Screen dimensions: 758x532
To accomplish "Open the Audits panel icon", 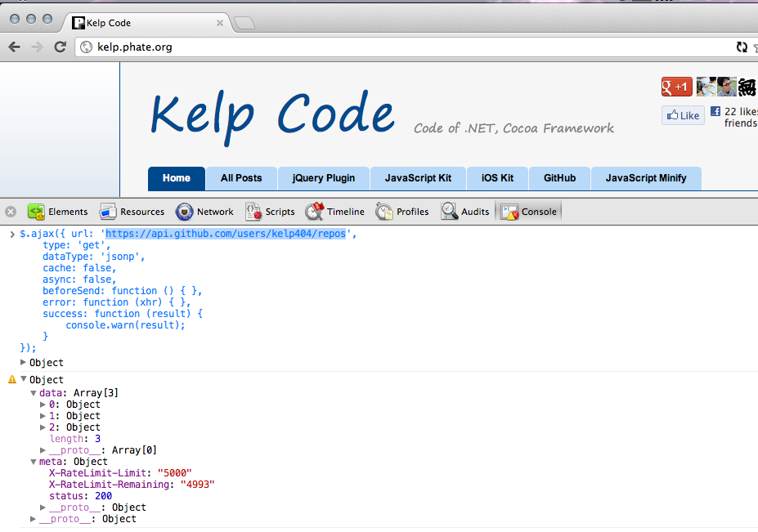I will pos(449,211).
